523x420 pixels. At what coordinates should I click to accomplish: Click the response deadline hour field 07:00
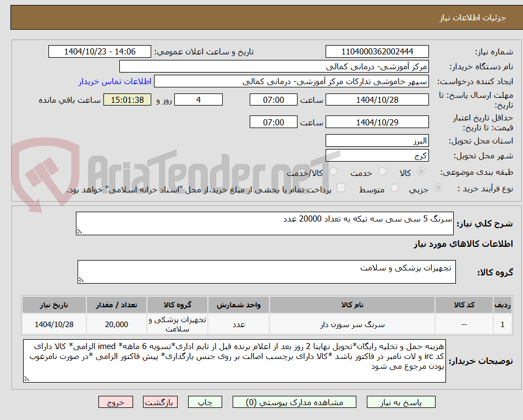pyautogui.click(x=273, y=100)
